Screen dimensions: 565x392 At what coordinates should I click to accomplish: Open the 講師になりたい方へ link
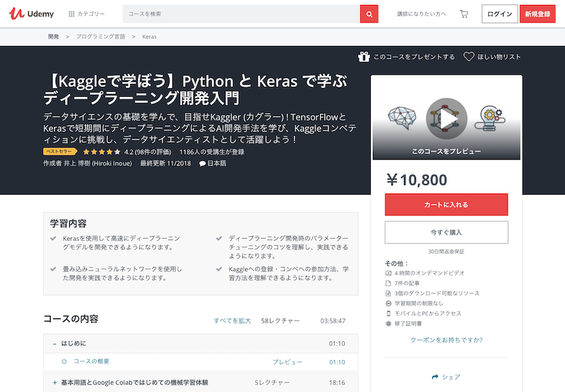[421, 13]
